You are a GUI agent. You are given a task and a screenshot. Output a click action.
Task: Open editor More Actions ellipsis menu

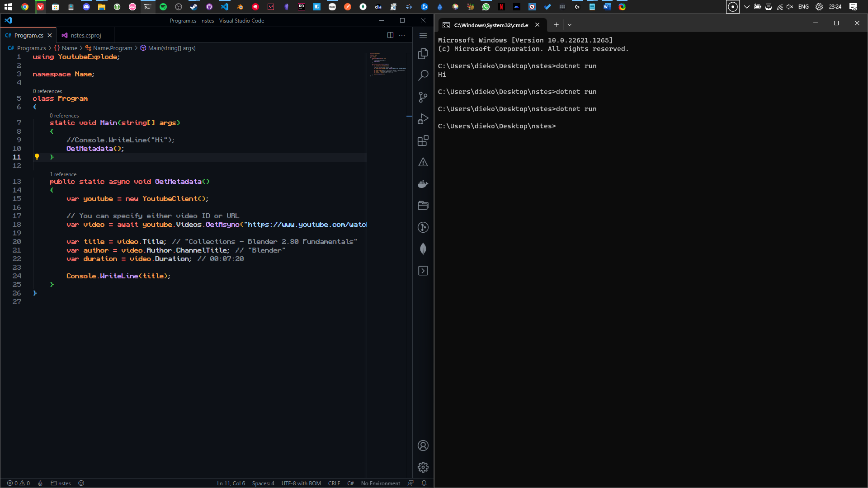tap(402, 35)
